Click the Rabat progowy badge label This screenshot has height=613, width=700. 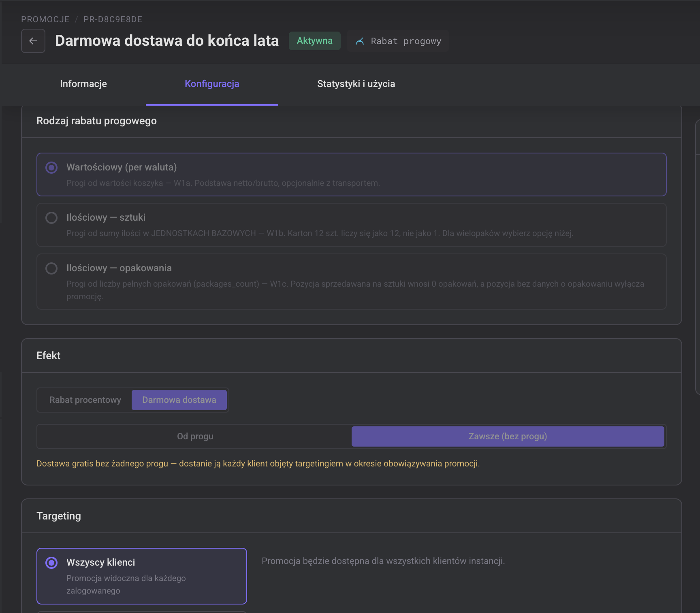click(x=406, y=41)
